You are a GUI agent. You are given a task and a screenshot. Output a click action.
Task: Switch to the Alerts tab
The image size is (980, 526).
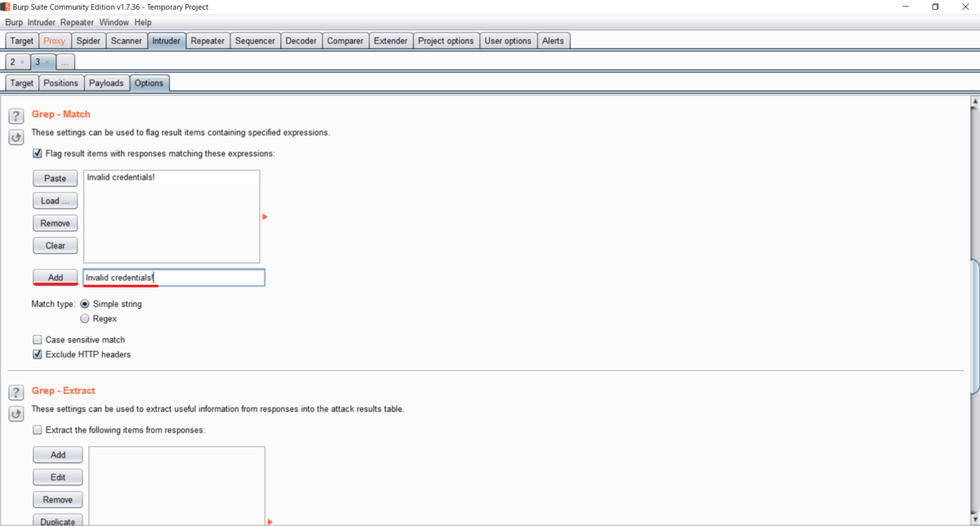pyautogui.click(x=553, y=41)
